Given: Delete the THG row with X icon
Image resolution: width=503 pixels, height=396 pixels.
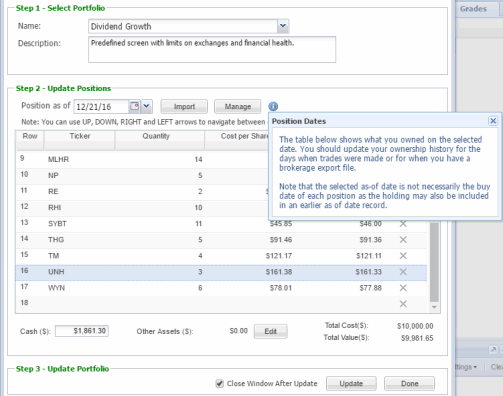Looking at the screenshot, I should click(403, 240).
